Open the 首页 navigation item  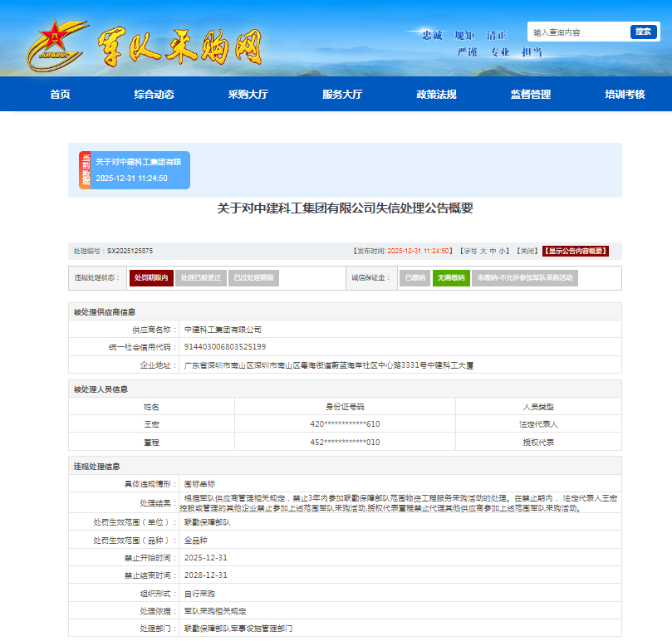[x=60, y=95]
